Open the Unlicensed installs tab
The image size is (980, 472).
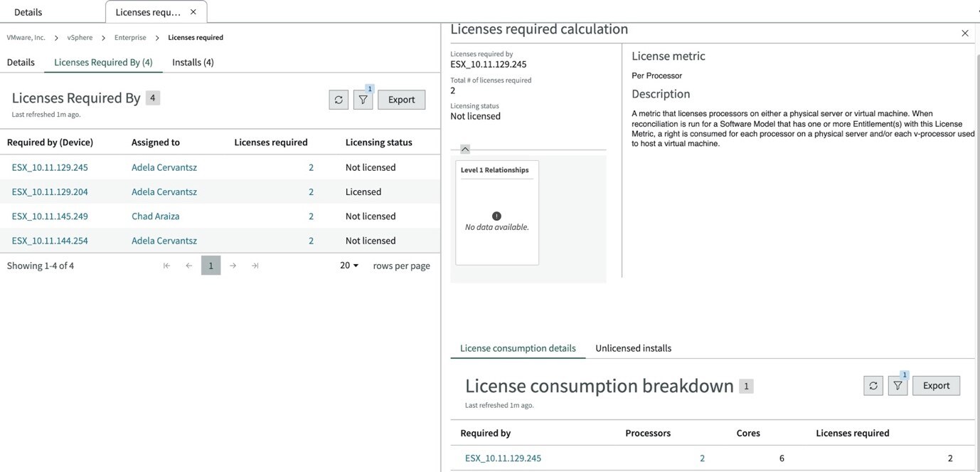[632, 348]
